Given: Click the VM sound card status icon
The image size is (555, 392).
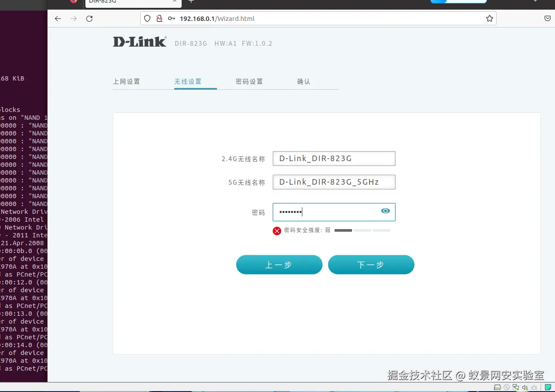Looking at the screenshot, I should pos(525,387).
